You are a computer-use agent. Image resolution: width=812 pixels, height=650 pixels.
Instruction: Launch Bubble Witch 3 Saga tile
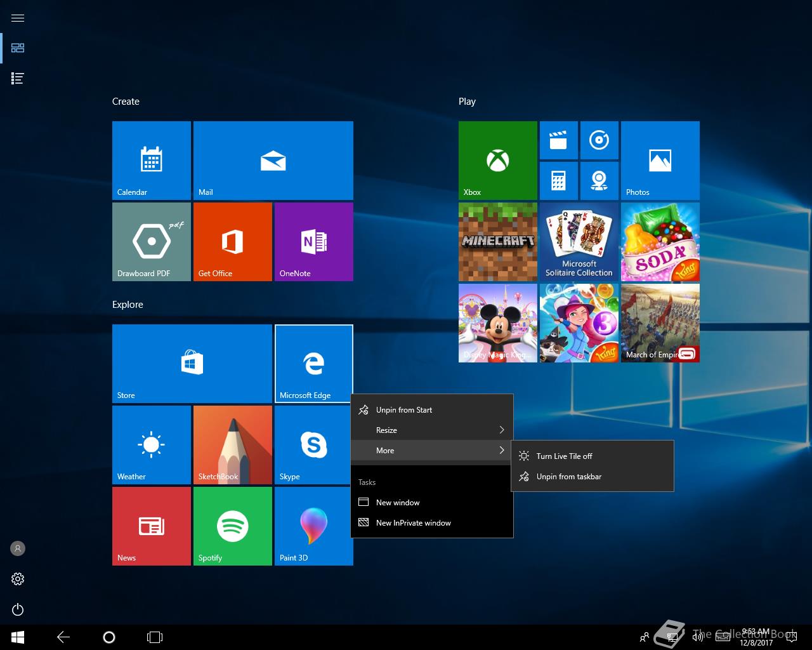pos(579,323)
